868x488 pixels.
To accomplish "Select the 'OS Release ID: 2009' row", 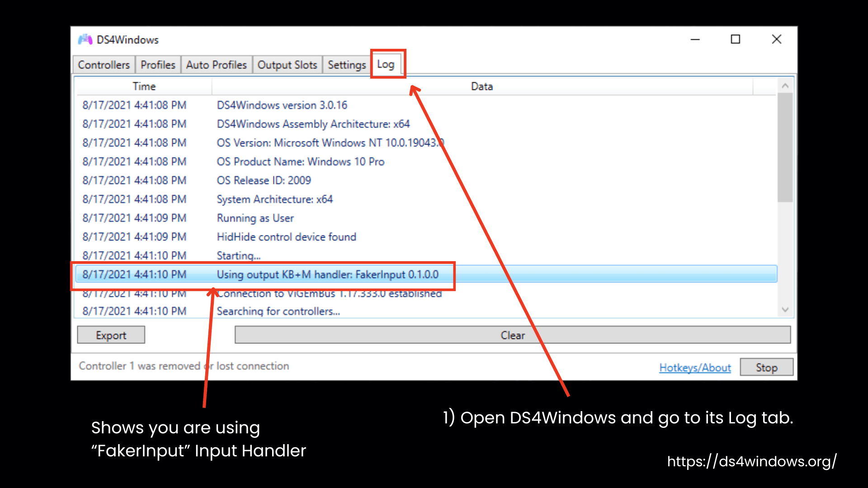I will coord(427,180).
